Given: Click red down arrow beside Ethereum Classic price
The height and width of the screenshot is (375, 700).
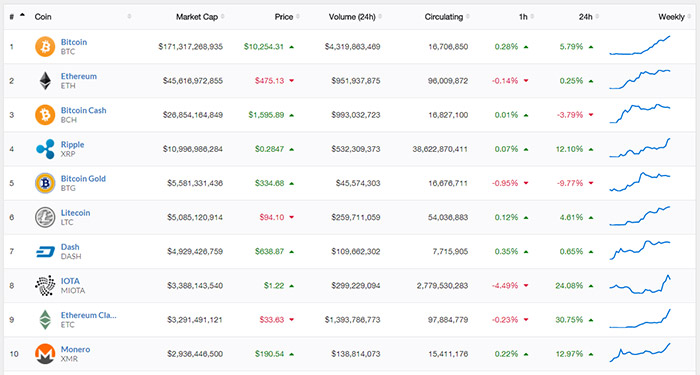Looking at the screenshot, I should tap(292, 320).
